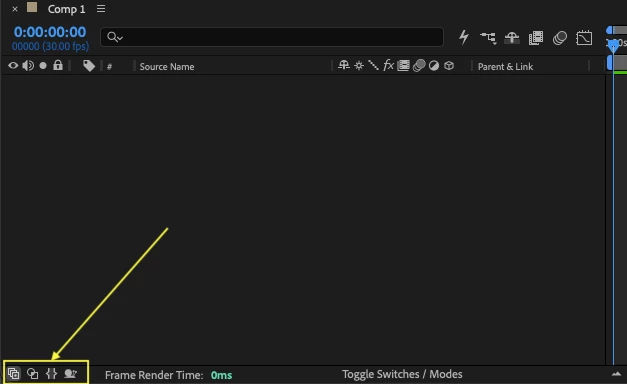Click the 00000 (30.00 fps) frame readout
Screen dimensions: 627x384
(50, 46)
